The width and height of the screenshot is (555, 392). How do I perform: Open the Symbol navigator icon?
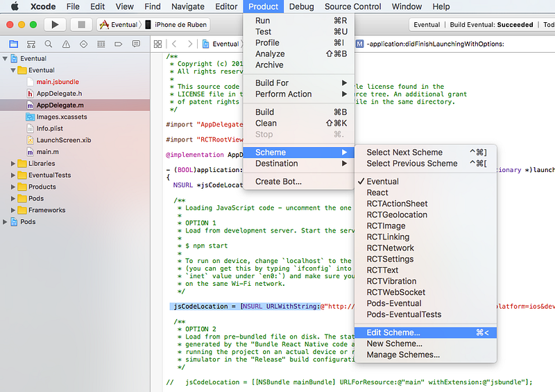[x=31, y=44]
